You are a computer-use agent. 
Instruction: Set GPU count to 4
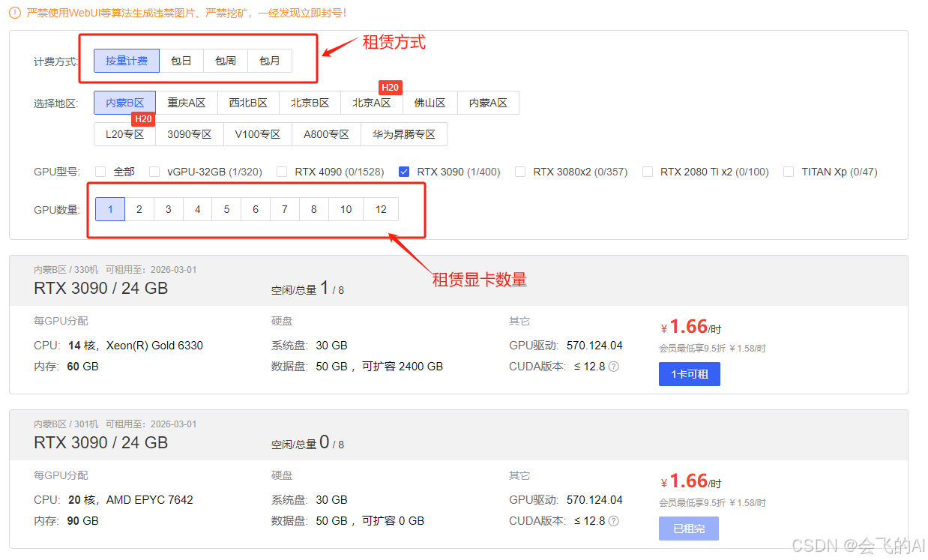point(198,209)
